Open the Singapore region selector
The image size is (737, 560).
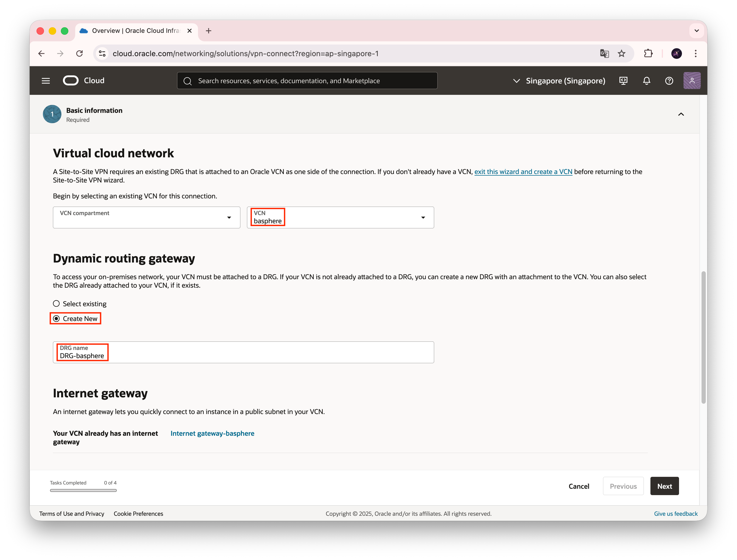(559, 81)
